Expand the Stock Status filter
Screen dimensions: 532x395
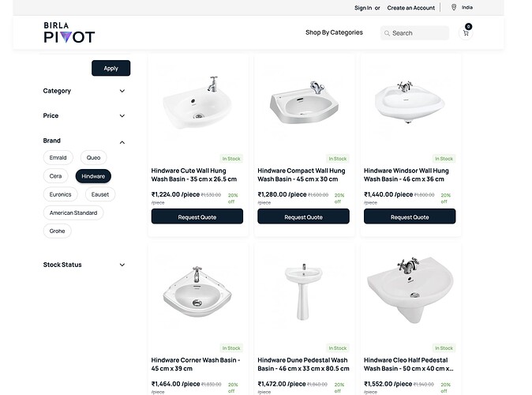122,265
